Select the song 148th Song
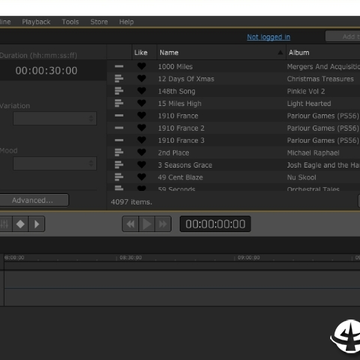Screen dimensions: 360x360 (x=177, y=91)
